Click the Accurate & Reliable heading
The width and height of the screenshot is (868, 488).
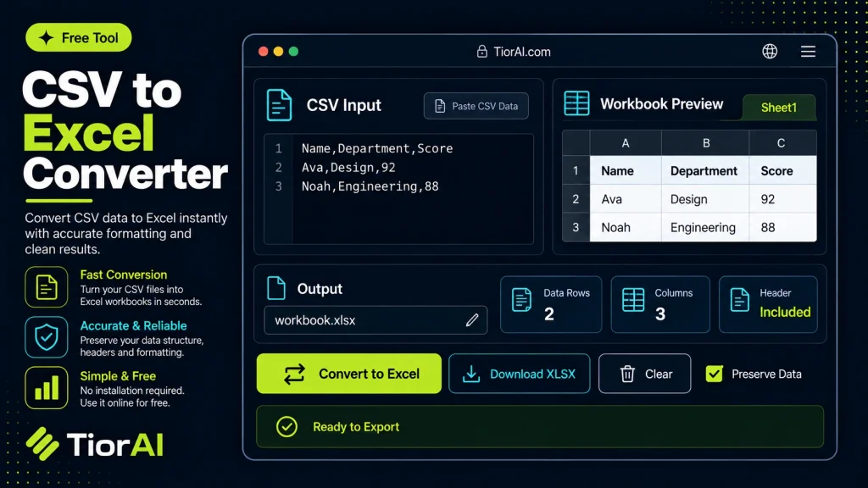[x=133, y=325]
